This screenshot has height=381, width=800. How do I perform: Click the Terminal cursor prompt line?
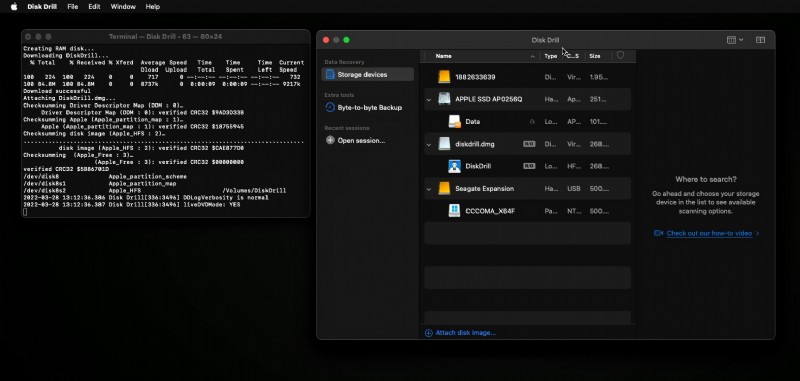click(25, 212)
